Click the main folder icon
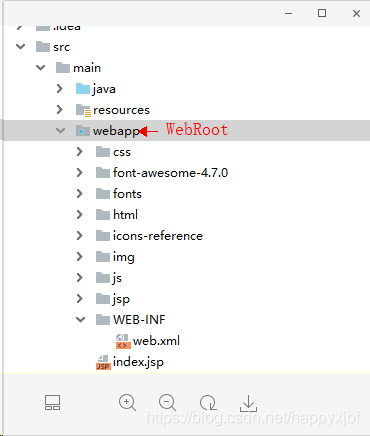This screenshot has height=436, width=370. pos(63,67)
